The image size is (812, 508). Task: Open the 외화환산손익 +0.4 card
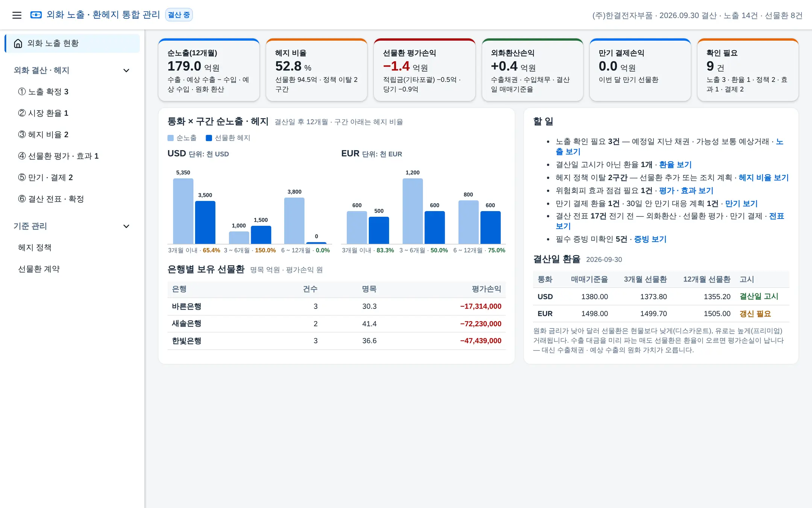[532, 70]
